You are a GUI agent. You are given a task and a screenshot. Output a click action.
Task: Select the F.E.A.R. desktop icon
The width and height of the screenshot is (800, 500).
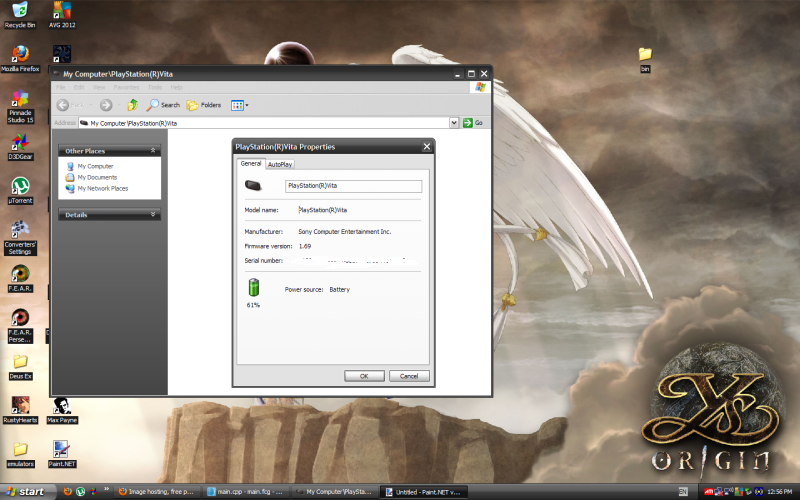(x=20, y=279)
